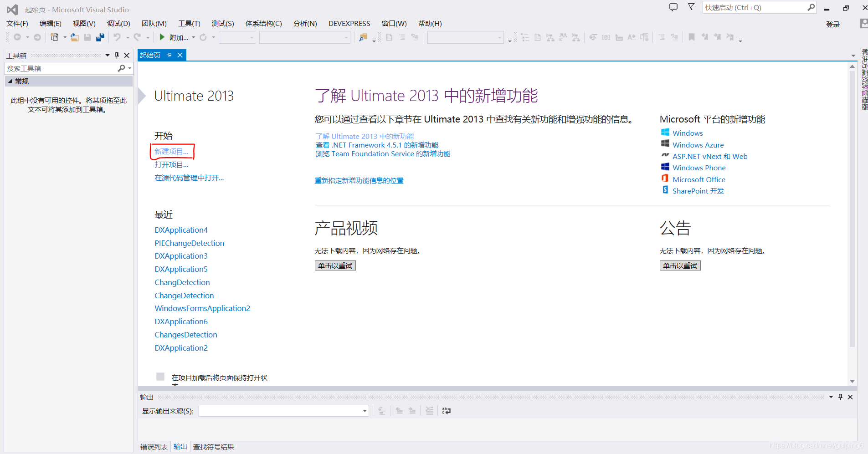The image size is (868, 454).
Task: Click the Undo arrow icon
Action: tap(117, 37)
